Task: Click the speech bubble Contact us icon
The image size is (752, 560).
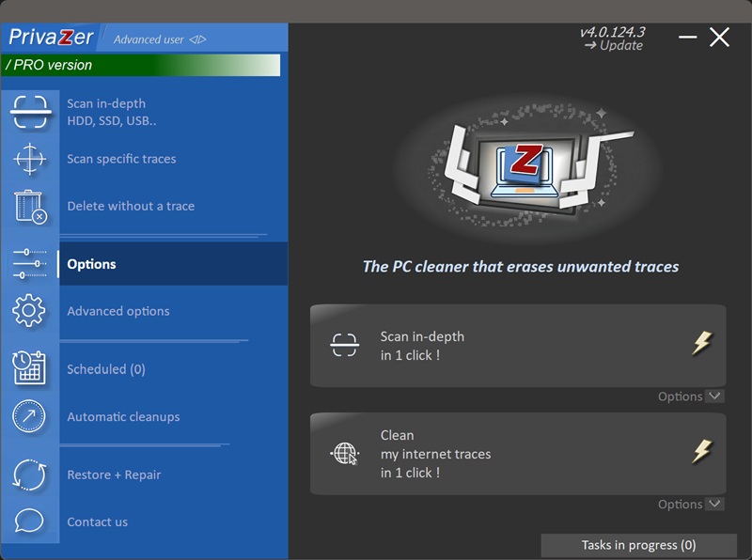Action: (29, 521)
